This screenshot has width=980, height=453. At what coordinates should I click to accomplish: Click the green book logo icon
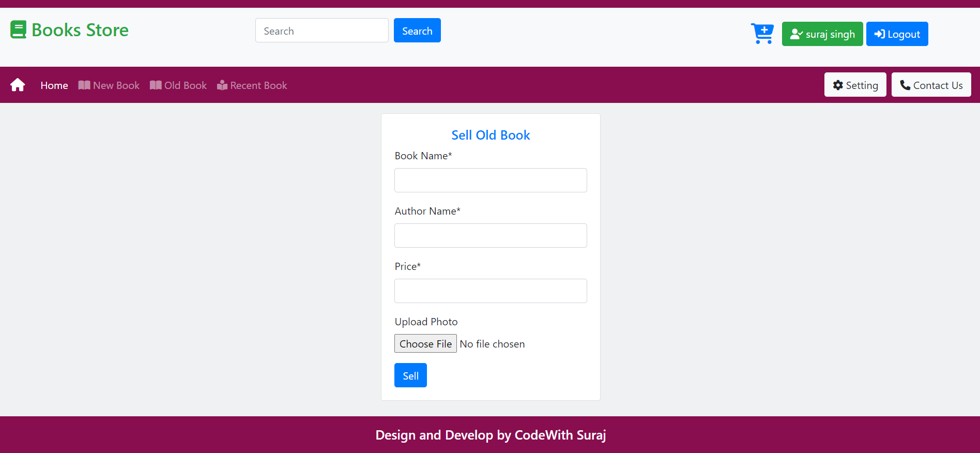point(18,29)
